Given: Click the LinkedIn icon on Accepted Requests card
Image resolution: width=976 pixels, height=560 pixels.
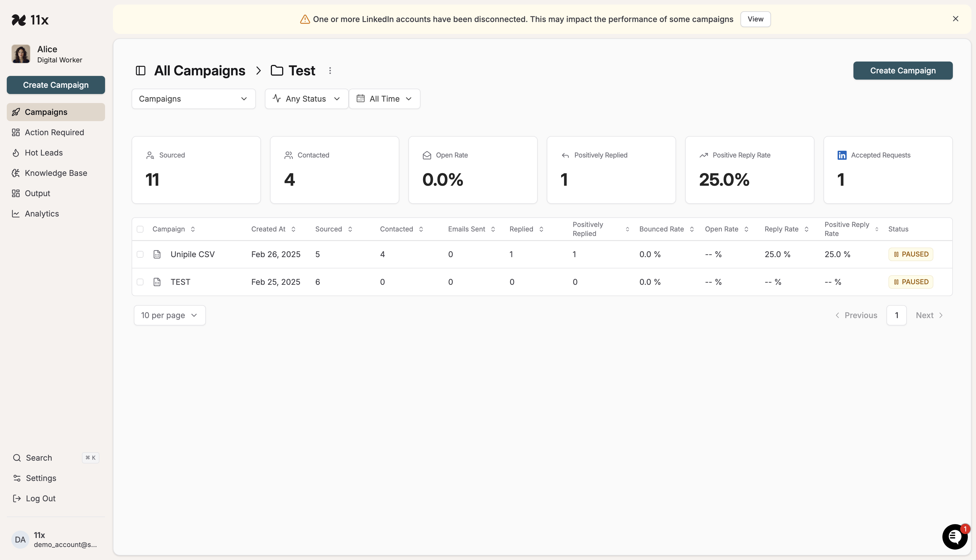Looking at the screenshot, I should click(x=842, y=155).
